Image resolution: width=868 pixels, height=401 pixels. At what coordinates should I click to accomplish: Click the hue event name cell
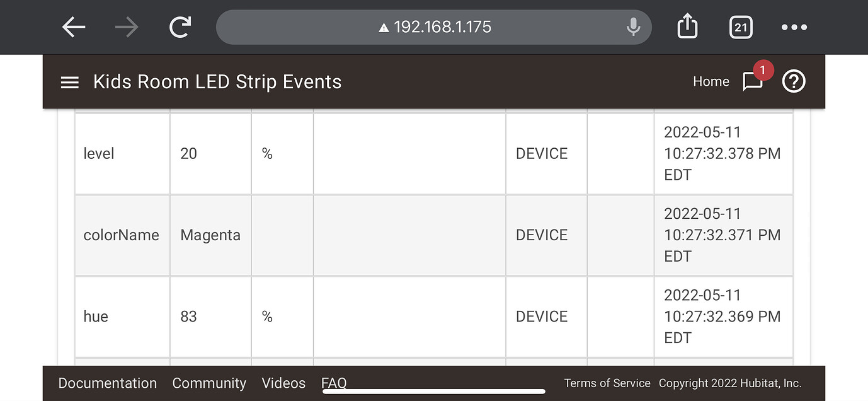[96, 317]
